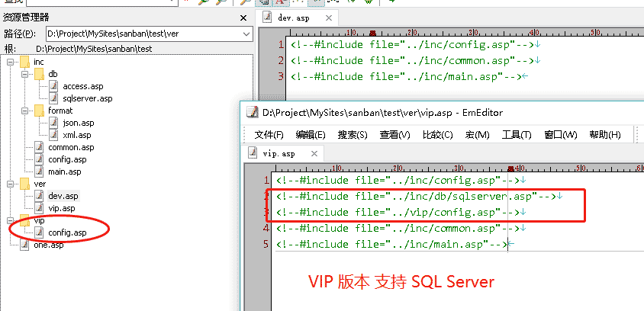Collapse the db folder in tree
Image resolution: width=644 pixels, height=311 pixels.
pos(24,74)
